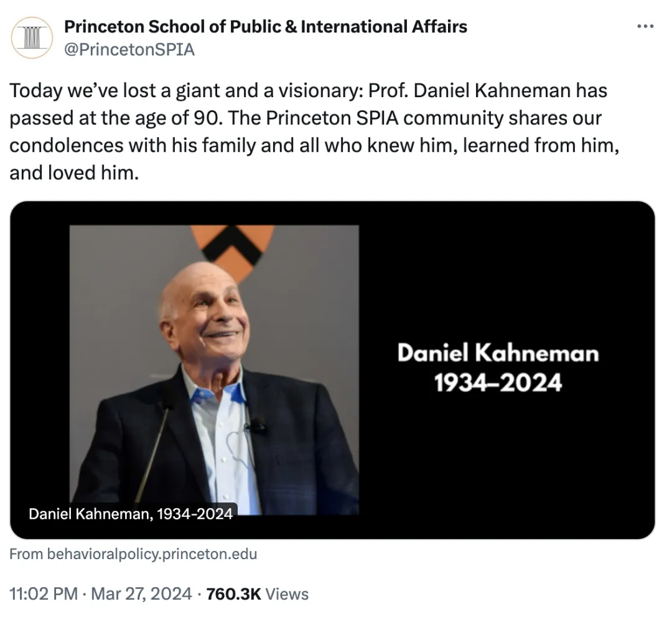The width and height of the screenshot is (672, 622).
Task: Click the lapel mic clipped to the shirt
Action: click(x=256, y=426)
